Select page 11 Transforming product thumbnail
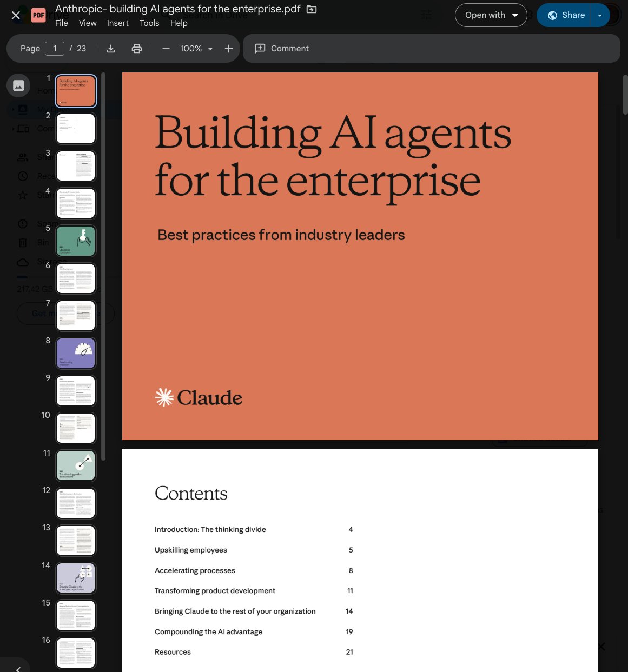628x672 pixels. [76, 465]
